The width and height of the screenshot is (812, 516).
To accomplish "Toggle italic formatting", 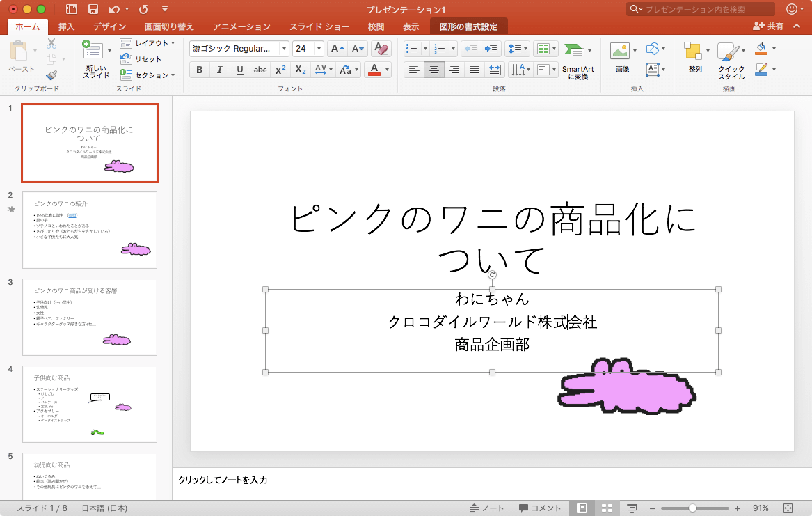I will point(220,70).
